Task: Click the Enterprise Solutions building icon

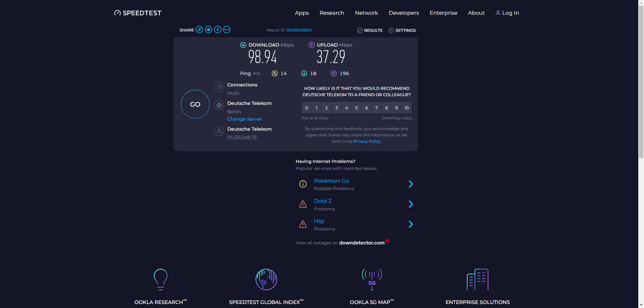Action: point(477,279)
